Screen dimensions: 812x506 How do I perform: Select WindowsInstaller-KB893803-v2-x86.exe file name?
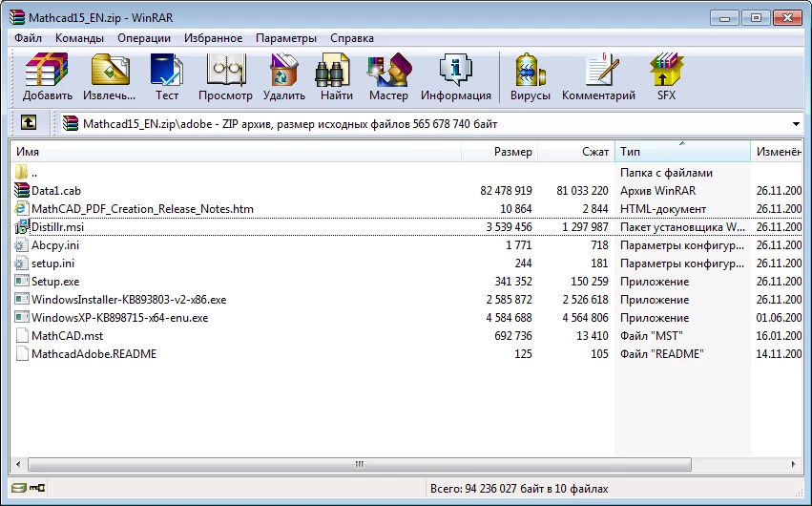point(129,300)
